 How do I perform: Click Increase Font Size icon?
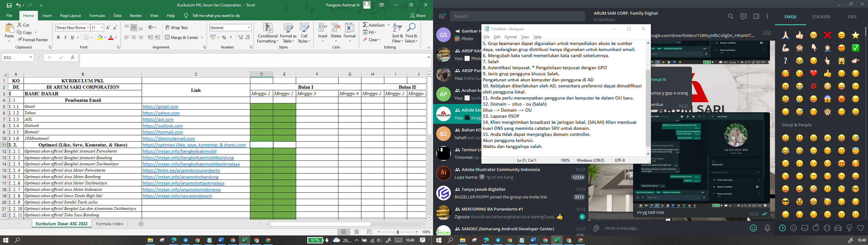(x=108, y=28)
